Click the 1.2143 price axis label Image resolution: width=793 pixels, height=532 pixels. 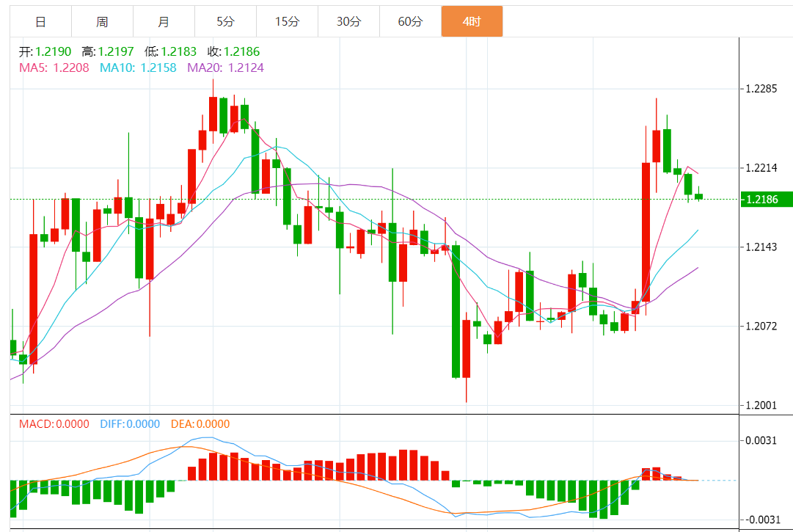pyautogui.click(x=761, y=247)
